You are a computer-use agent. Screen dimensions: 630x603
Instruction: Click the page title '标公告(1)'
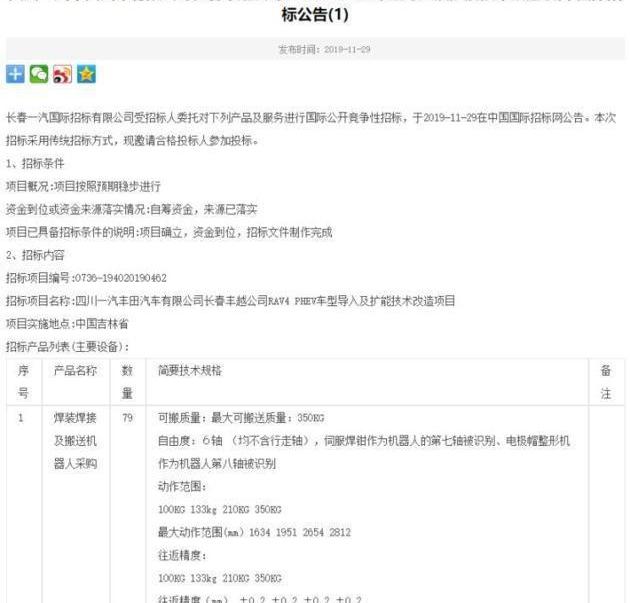click(315, 15)
